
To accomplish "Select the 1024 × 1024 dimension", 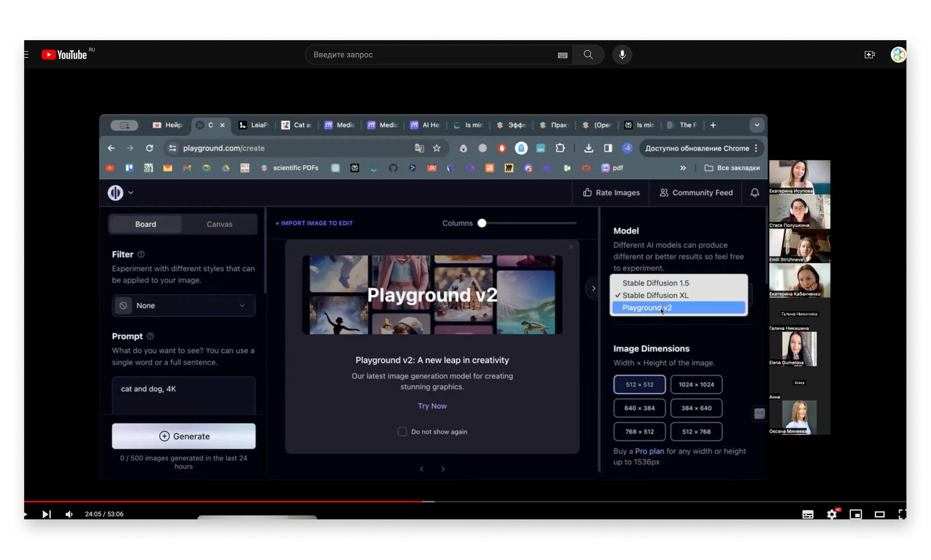I will (696, 384).
